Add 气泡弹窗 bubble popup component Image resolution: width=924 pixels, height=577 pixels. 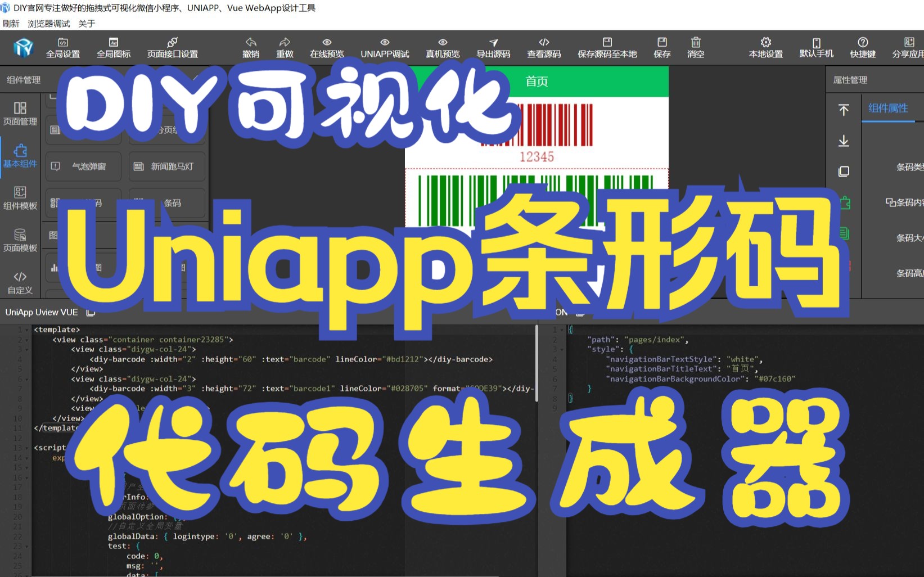(x=83, y=166)
